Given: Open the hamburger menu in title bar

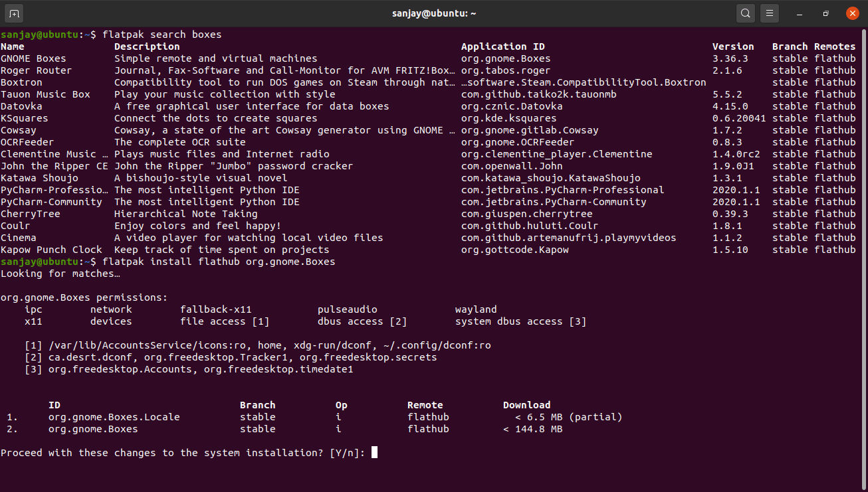Looking at the screenshot, I should click(x=769, y=13).
